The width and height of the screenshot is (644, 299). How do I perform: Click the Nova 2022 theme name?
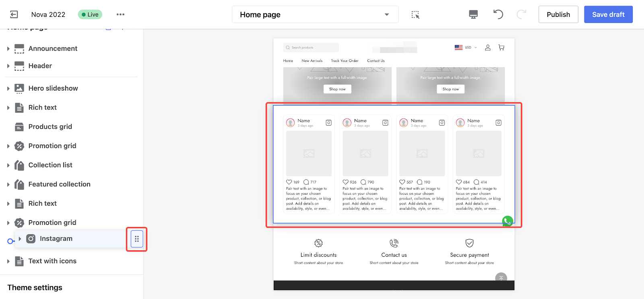(x=48, y=14)
